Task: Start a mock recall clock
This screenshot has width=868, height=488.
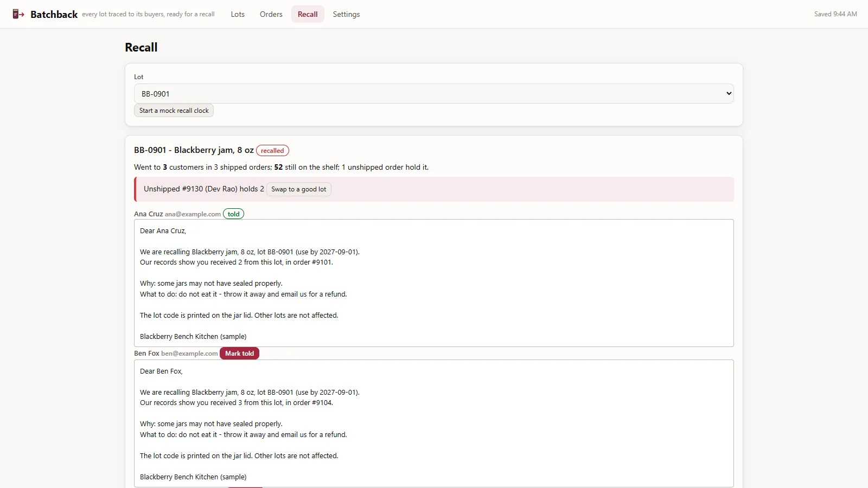Action: tap(174, 111)
